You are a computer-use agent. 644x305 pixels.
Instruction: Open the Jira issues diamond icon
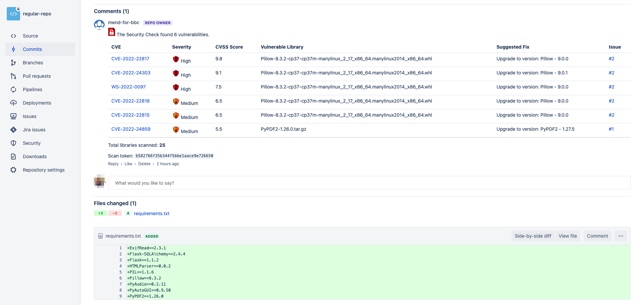coord(13,130)
